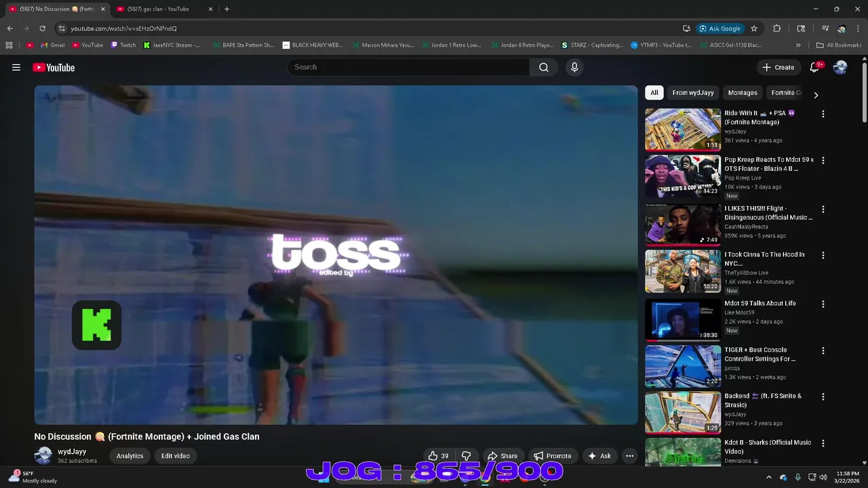The image size is (868, 488).
Task: Share this video
Action: 502,456
